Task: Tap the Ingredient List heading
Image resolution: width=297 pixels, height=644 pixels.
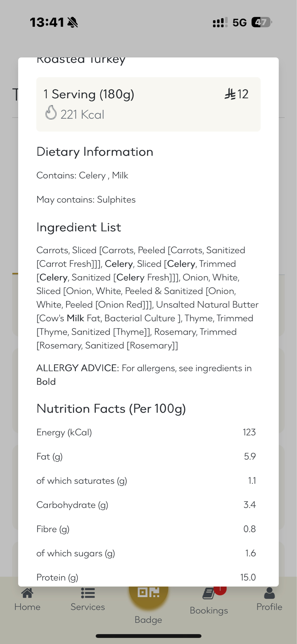Action: (79, 227)
